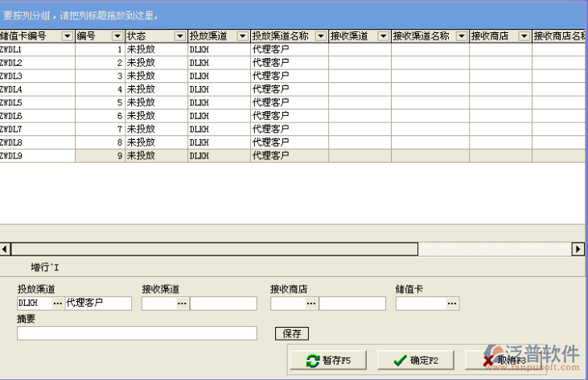588x380 pixels.
Task: Expand the 编号 column filter arrow
Action: (x=117, y=36)
